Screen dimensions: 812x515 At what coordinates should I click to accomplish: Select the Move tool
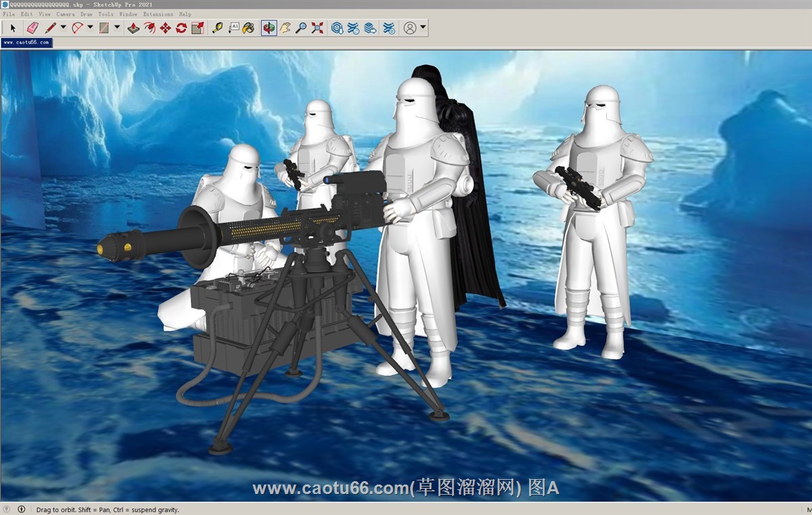tap(165, 28)
